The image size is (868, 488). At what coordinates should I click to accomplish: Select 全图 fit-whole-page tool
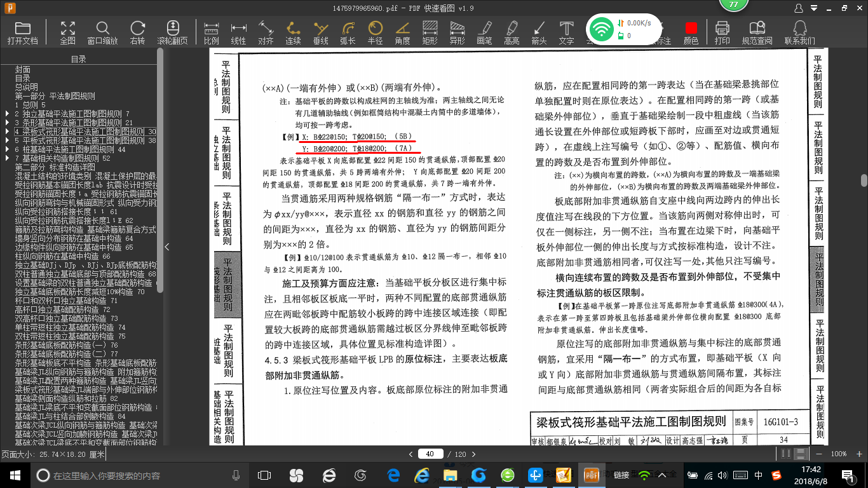68,32
